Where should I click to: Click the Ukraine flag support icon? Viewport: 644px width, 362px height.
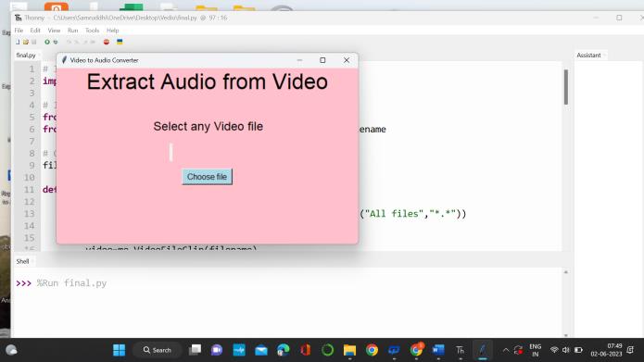[x=120, y=42]
